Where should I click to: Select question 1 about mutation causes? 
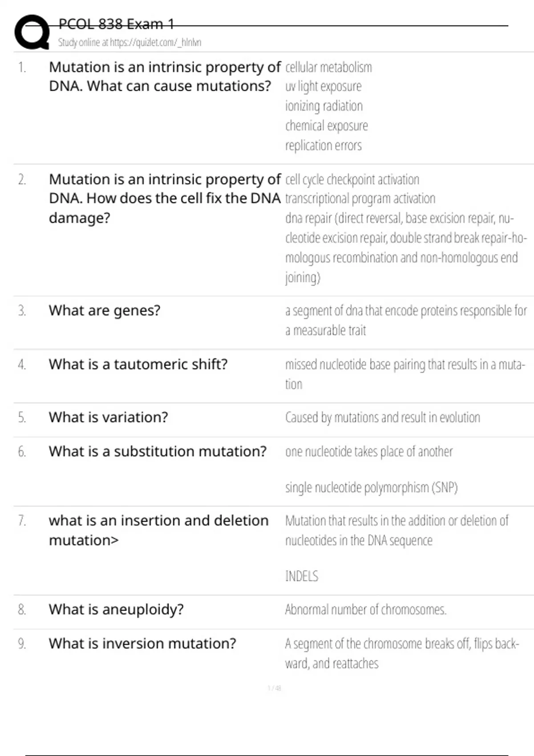click(x=165, y=76)
